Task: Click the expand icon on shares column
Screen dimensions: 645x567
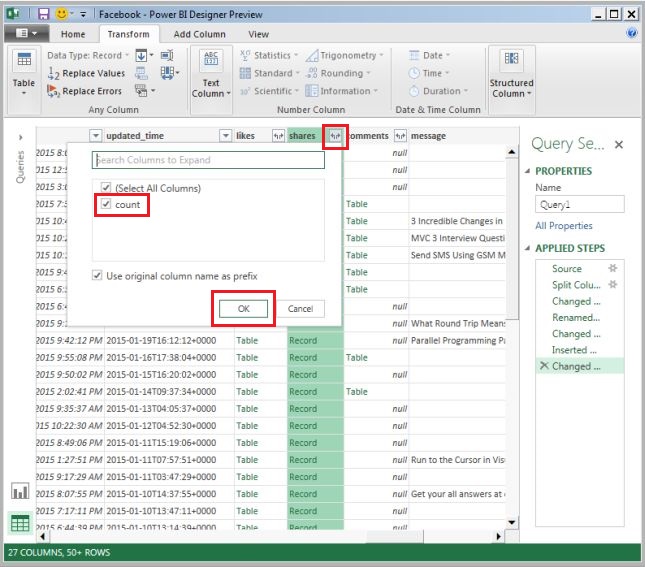Action: point(336,136)
